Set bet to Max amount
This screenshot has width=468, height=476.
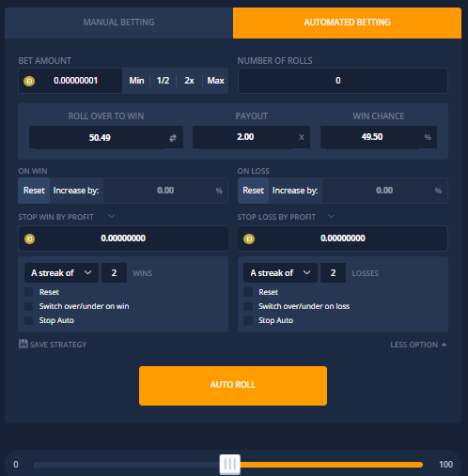(215, 81)
